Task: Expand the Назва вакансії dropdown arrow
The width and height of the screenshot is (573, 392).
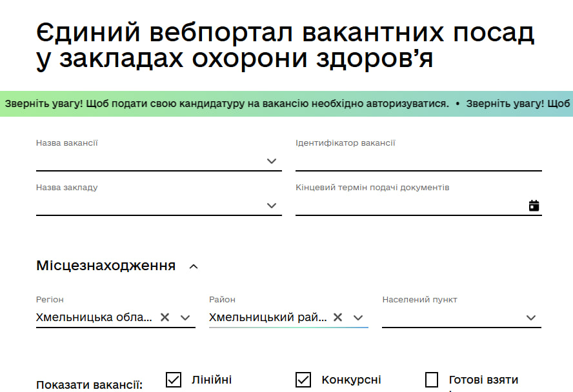Action: click(x=272, y=161)
